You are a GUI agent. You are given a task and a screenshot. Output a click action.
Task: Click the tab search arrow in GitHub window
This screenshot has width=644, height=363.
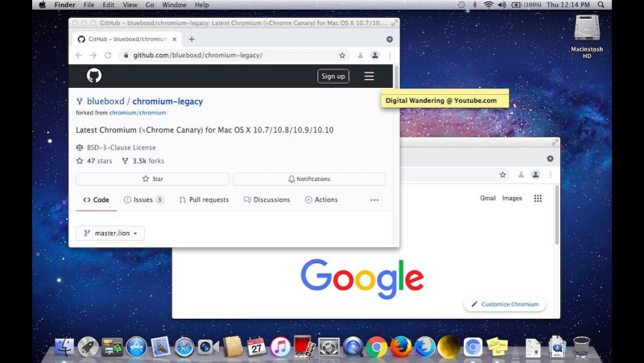click(390, 39)
